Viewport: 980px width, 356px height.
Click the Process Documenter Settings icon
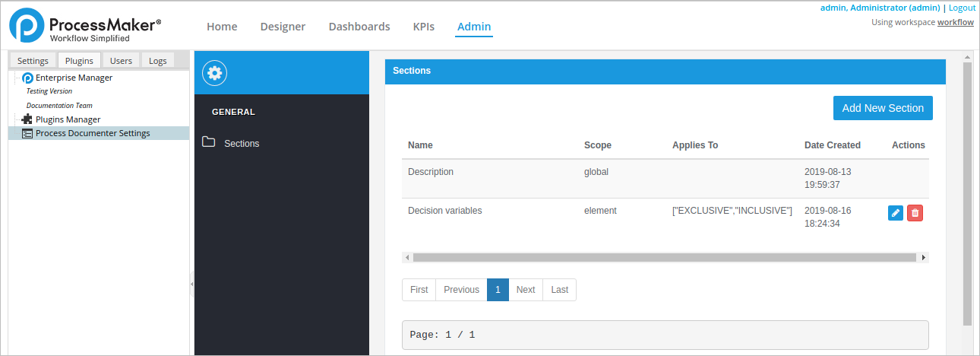tap(27, 133)
